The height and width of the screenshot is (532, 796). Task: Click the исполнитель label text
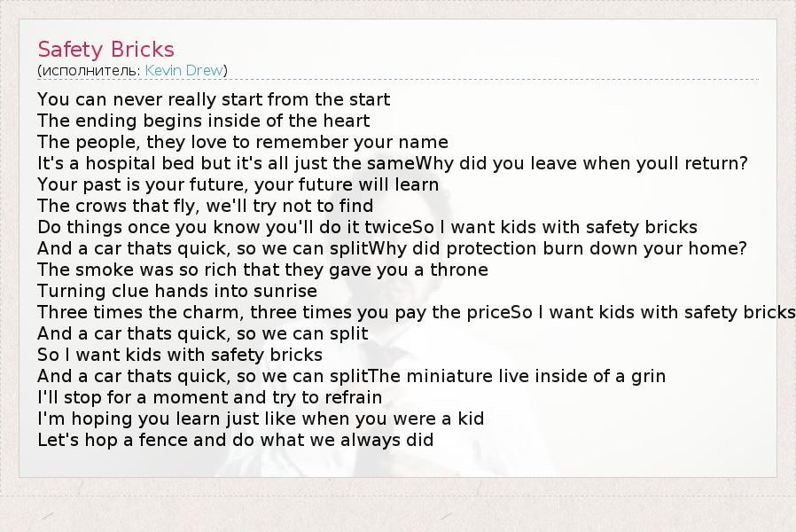pos(89,70)
